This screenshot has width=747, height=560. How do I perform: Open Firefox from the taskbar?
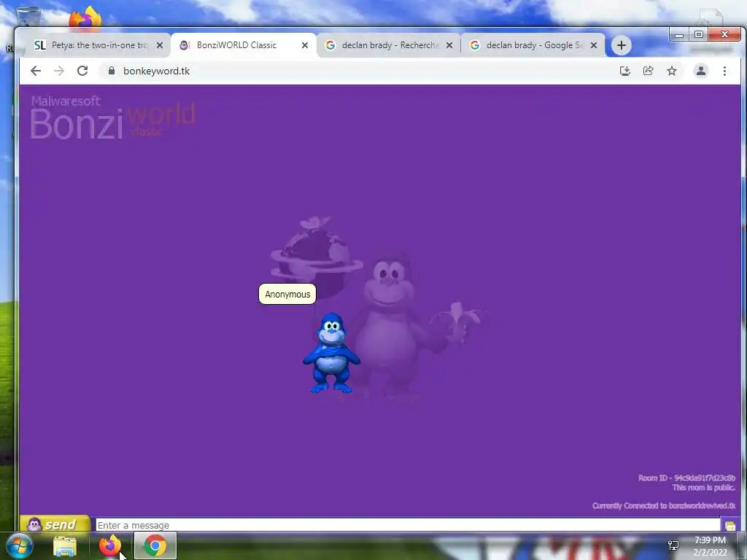point(110,545)
